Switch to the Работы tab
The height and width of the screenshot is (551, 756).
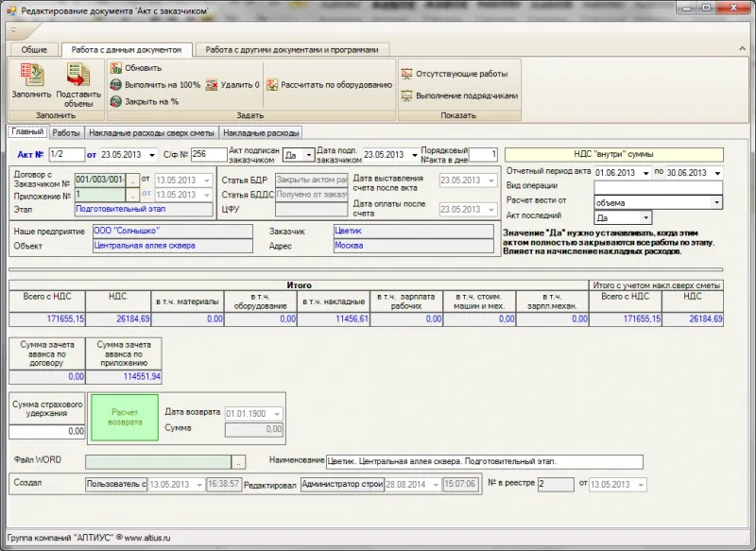(x=66, y=133)
